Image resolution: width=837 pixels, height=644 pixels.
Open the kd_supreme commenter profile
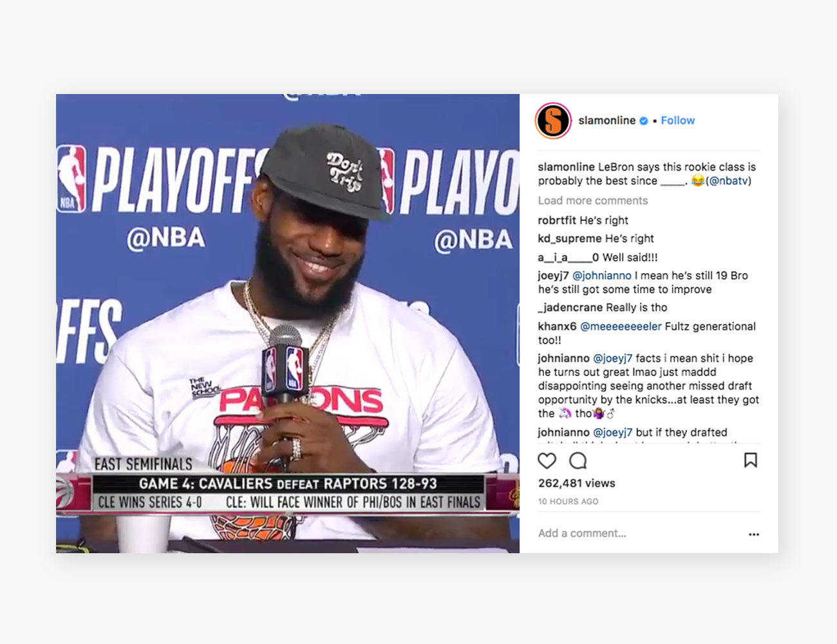click(x=570, y=238)
